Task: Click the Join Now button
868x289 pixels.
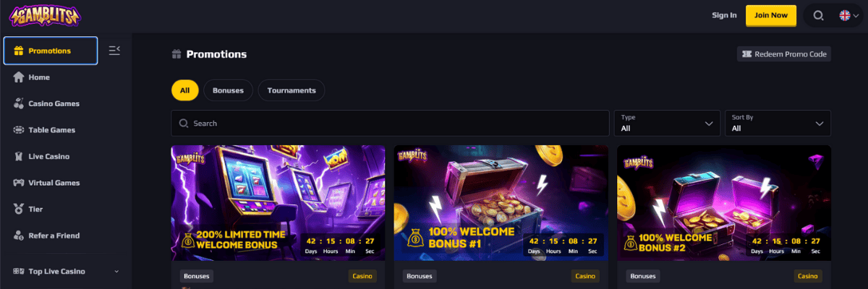Action: coord(771,15)
